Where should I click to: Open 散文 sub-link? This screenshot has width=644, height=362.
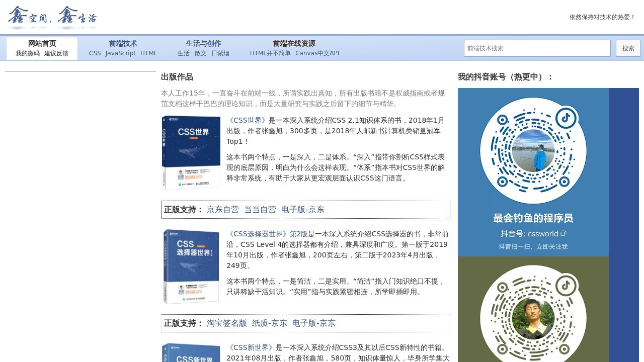tap(200, 53)
